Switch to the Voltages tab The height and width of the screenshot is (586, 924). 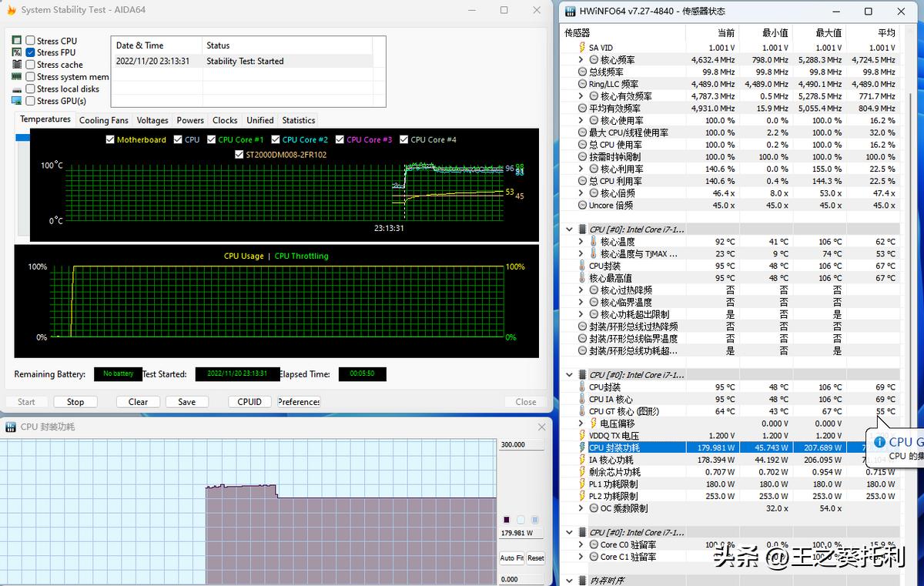152,120
